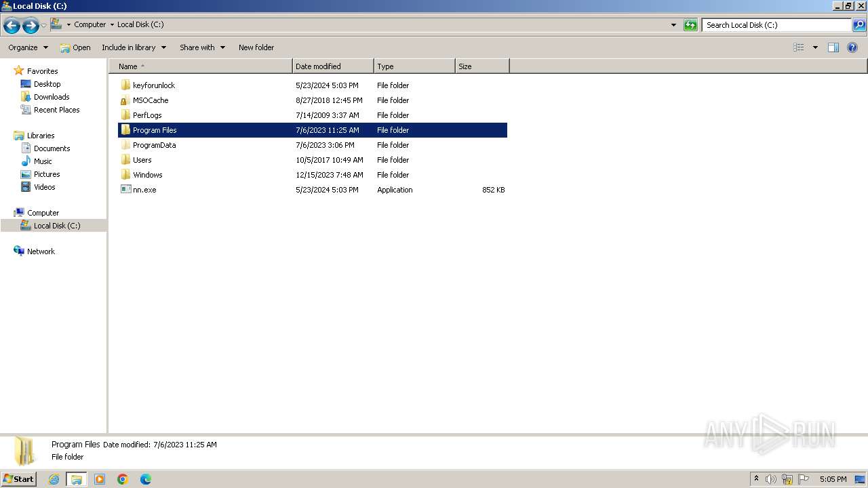This screenshot has height=488, width=868.
Task: Refresh the Local Disk (C:) view
Action: point(690,25)
